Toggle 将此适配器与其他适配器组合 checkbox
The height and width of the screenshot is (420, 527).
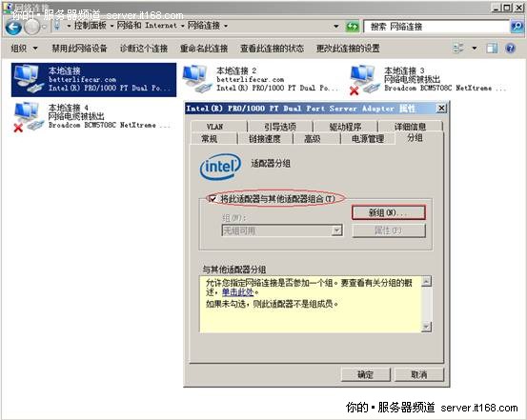[213, 199]
